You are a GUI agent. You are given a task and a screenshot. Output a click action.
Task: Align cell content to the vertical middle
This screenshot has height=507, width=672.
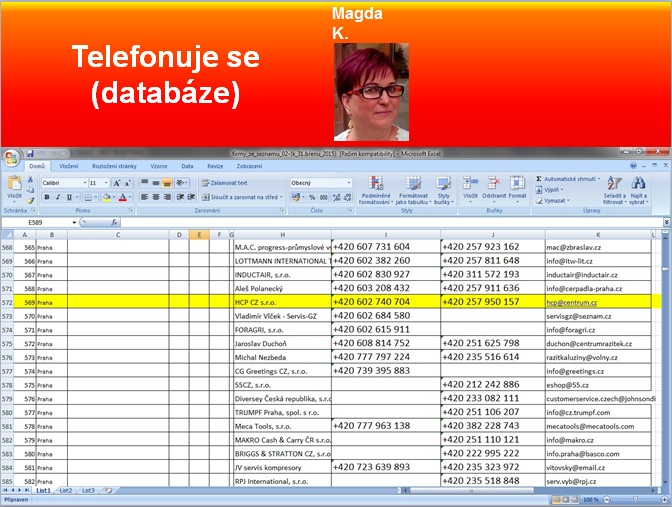tap(156, 183)
